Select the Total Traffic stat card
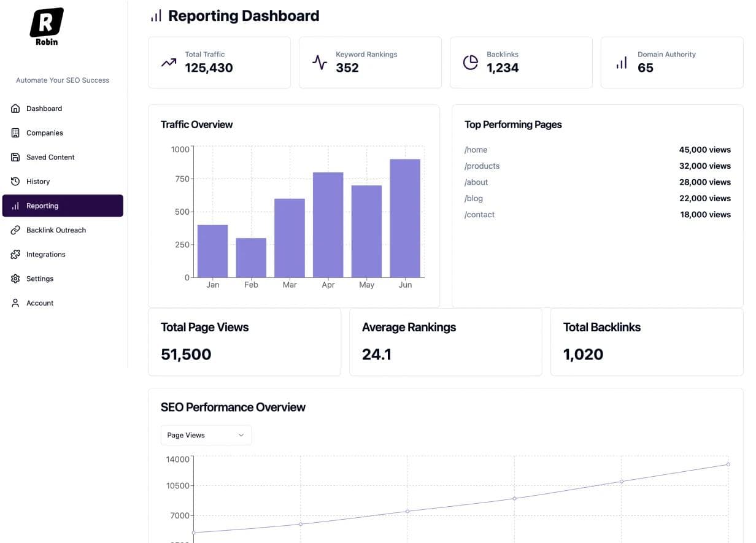 coord(219,63)
